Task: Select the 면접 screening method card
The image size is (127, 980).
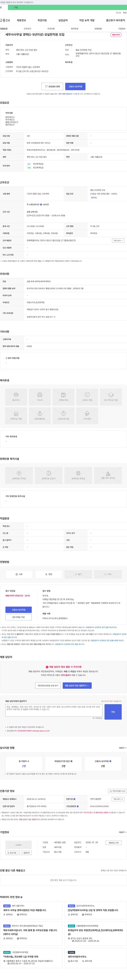Action: 48,575
